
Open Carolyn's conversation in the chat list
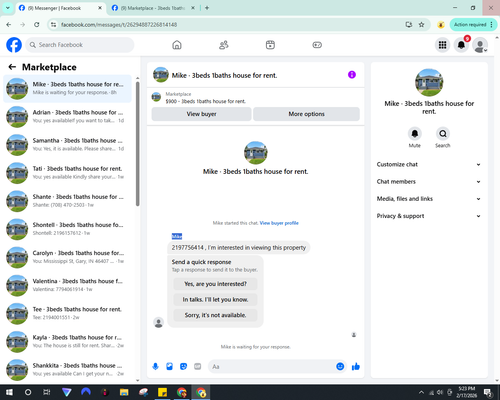tap(67, 257)
